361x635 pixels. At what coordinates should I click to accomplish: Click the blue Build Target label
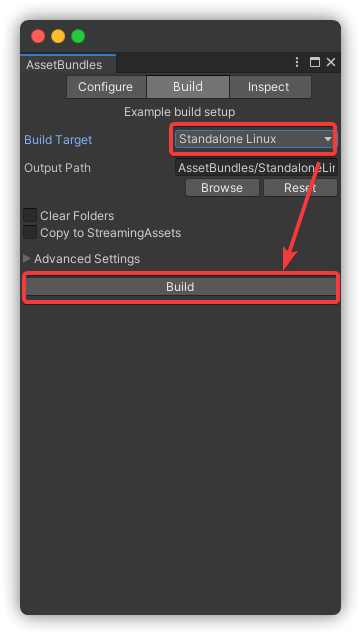point(58,140)
